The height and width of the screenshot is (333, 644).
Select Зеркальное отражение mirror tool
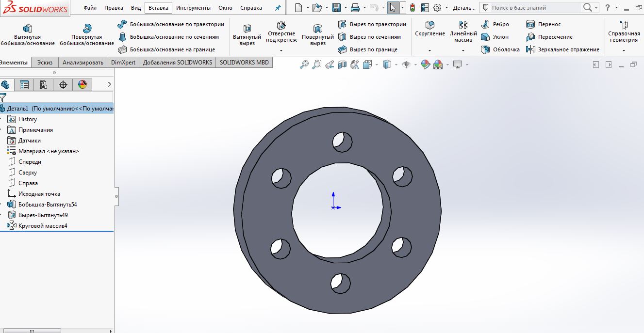[x=563, y=49]
